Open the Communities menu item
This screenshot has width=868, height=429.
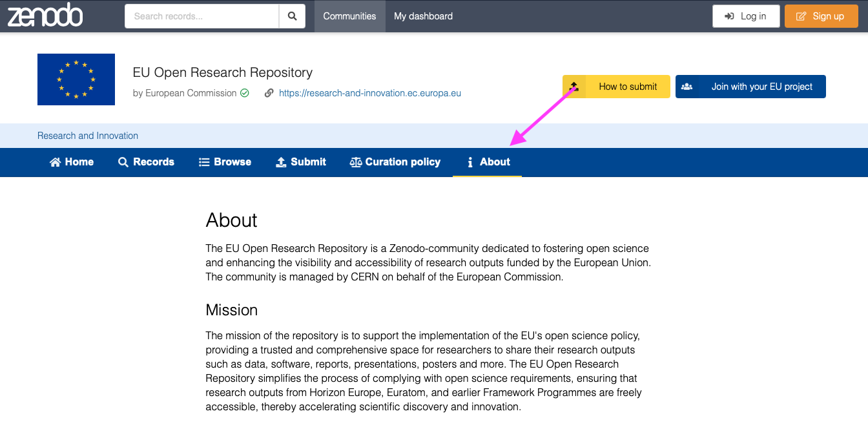349,16
